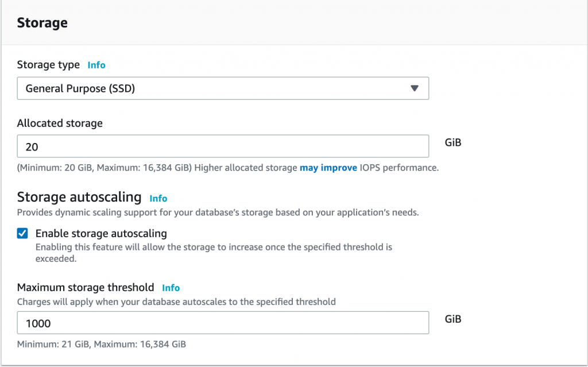Click the dropdown arrow for General Purpose (SSD)
The height and width of the screenshot is (367, 588).
tap(415, 88)
